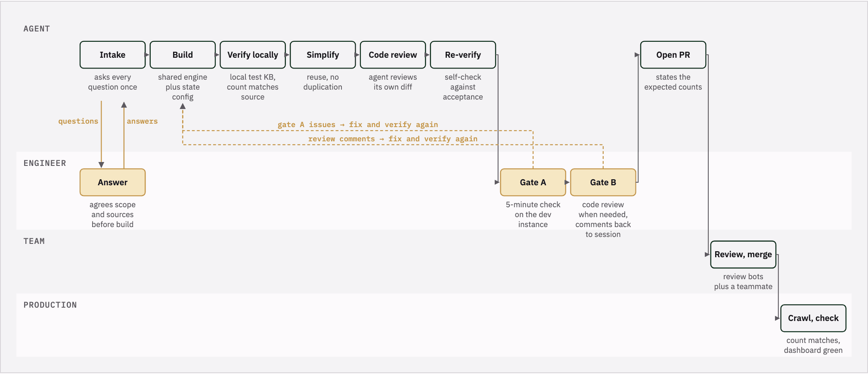
Task: Click 'review comments → fix and verify again'
Action: click(393, 139)
